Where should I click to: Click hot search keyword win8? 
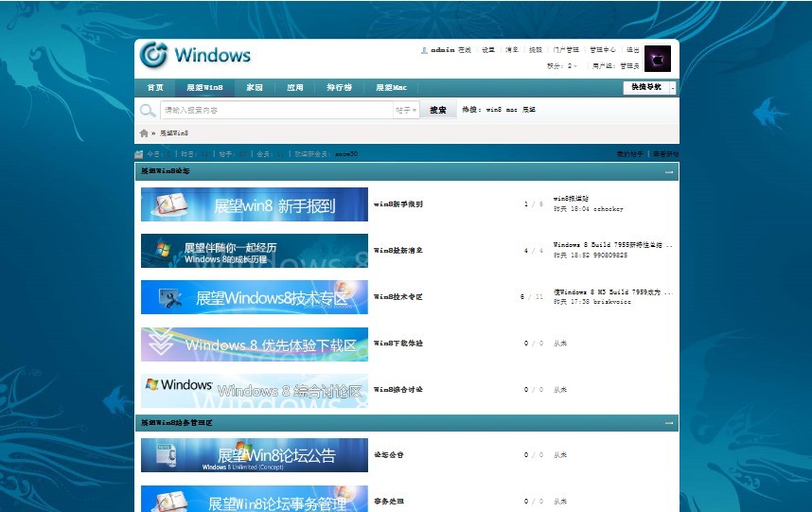click(x=493, y=110)
